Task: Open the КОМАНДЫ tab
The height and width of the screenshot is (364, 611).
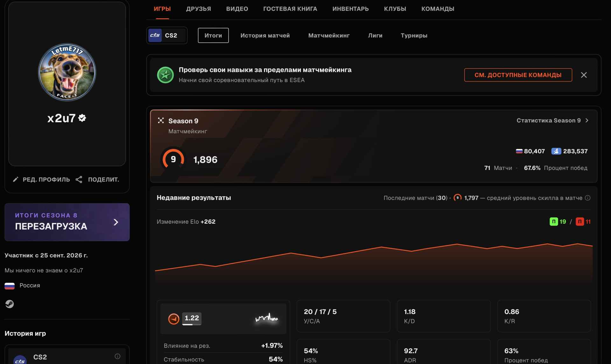Action: 438,9
